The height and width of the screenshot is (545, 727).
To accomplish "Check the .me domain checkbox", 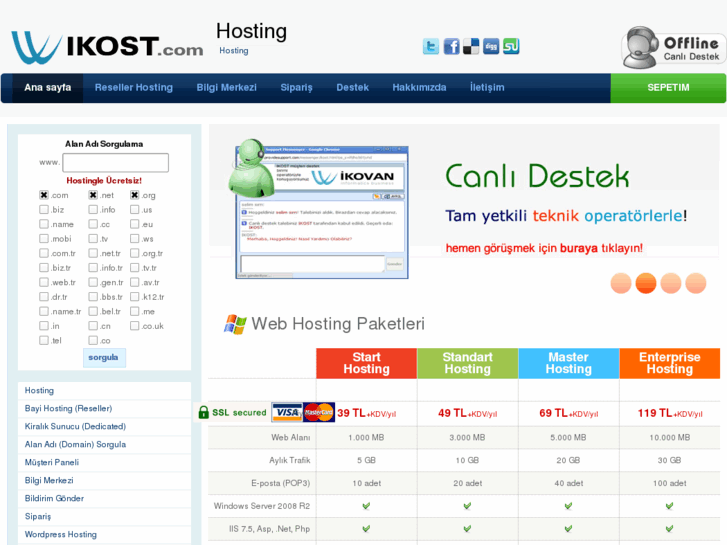I will (x=134, y=312).
